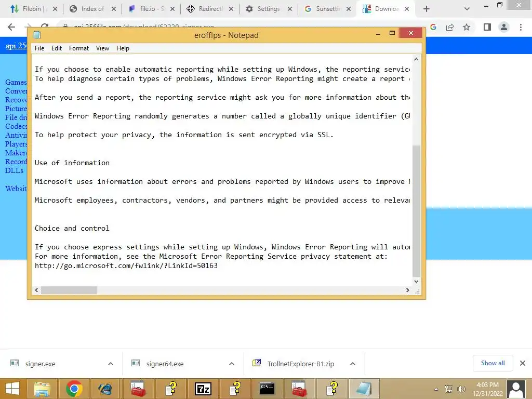Share this page with the share icon
Viewport: 532px width, 399px height.
(450, 27)
